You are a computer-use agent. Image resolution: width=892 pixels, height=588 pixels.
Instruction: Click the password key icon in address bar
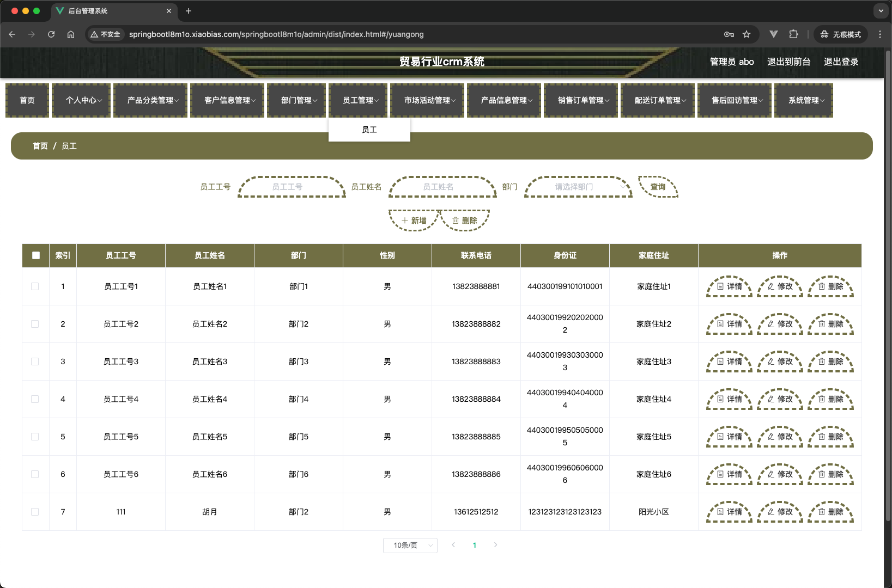point(729,34)
